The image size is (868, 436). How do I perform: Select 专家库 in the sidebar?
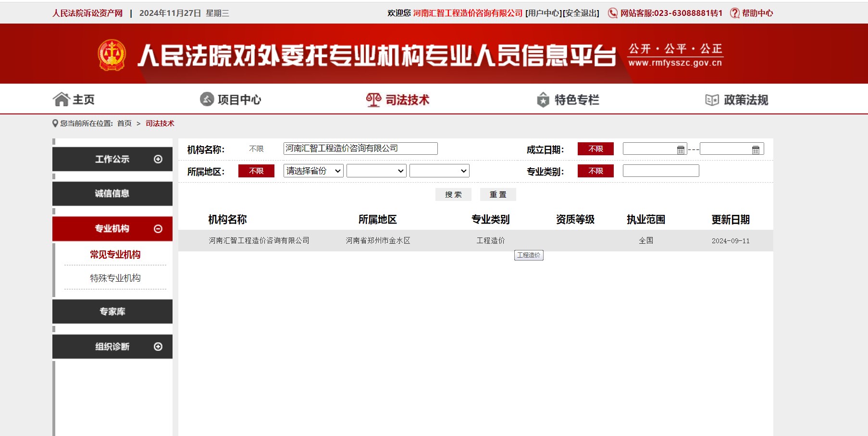point(112,311)
